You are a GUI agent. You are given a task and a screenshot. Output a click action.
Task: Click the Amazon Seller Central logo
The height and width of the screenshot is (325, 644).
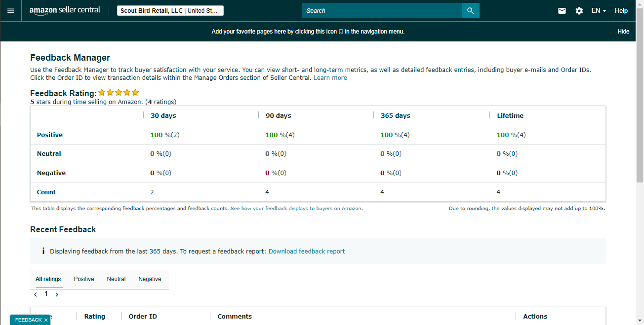65,10
